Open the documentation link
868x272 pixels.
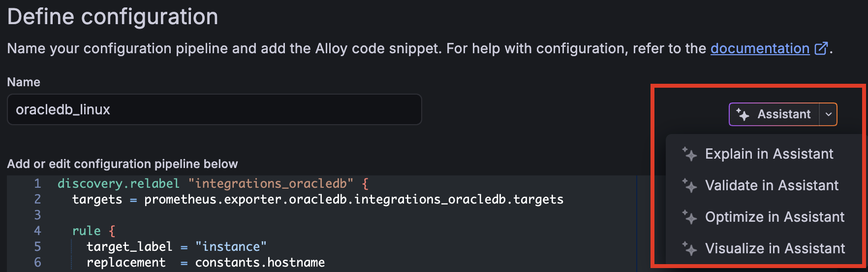[x=759, y=48]
